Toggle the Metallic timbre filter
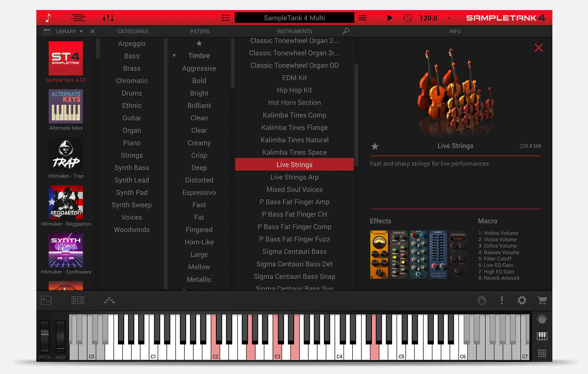The width and height of the screenshot is (588, 374). pos(199,279)
